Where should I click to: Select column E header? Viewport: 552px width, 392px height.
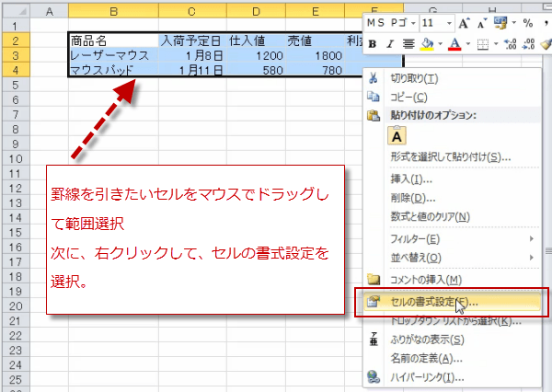coord(315,11)
